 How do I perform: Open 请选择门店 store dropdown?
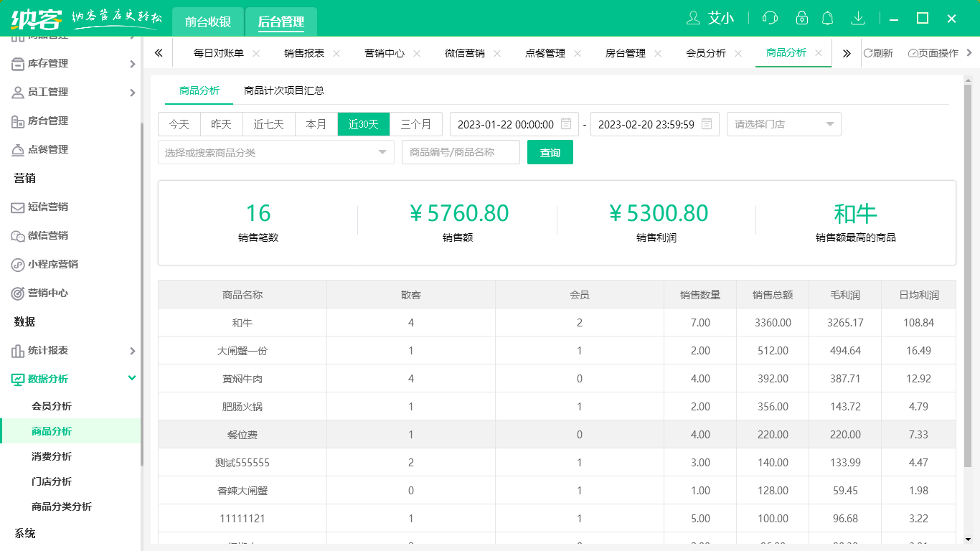coord(784,124)
